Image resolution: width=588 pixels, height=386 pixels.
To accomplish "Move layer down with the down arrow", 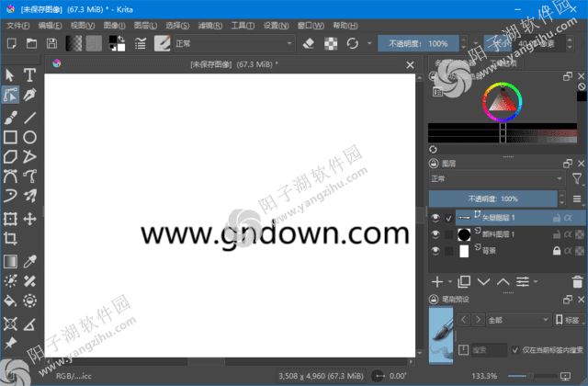I will [x=483, y=281].
